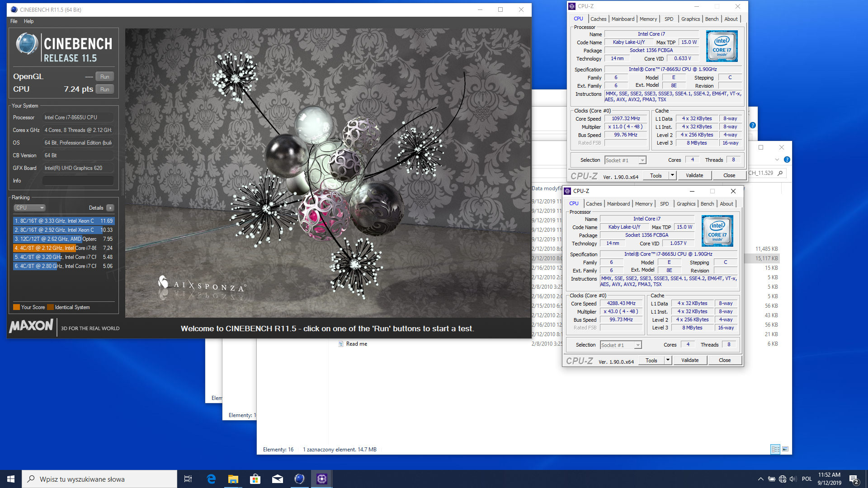Switch to CPU-Z via taskbar icon
Screen dimensions: 868x488
point(321,479)
